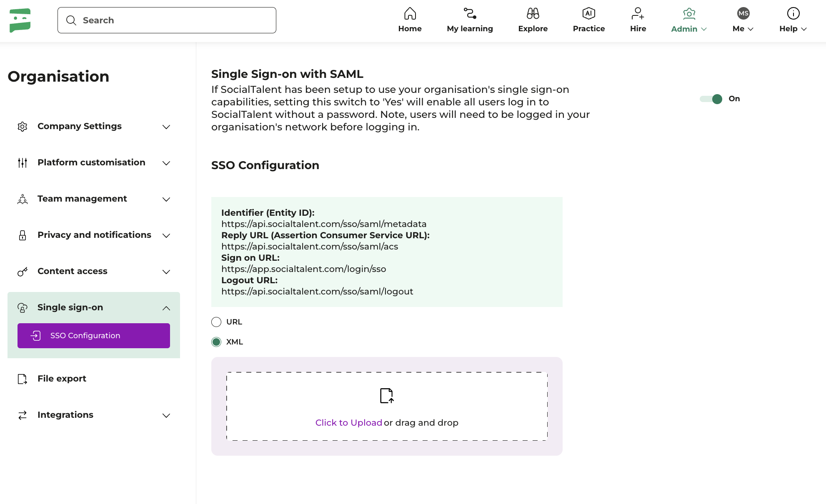The image size is (826, 504).
Task: Click the saml/acs Reply URL text
Action: point(310,247)
